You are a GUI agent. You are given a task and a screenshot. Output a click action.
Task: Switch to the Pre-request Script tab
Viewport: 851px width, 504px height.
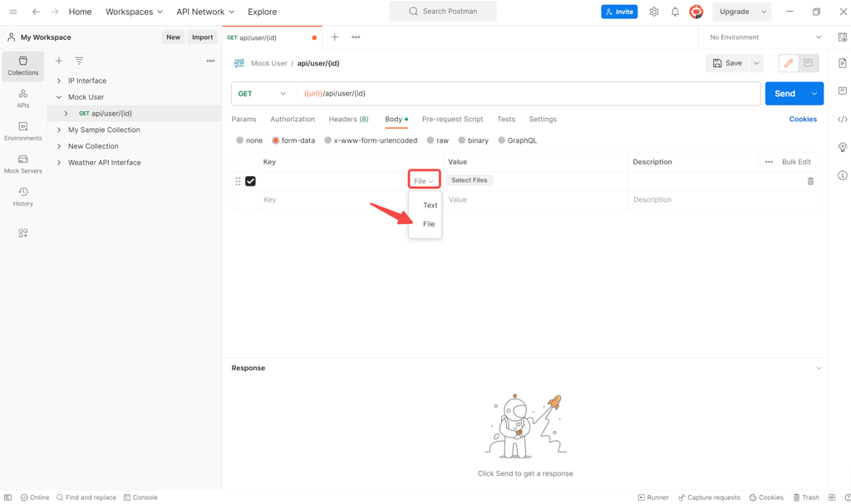click(452, 119)
